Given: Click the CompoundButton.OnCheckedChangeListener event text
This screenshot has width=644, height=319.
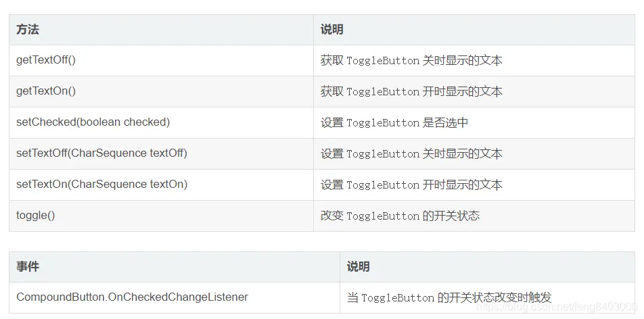Looking at the screenshot, I should click(132, 297).
